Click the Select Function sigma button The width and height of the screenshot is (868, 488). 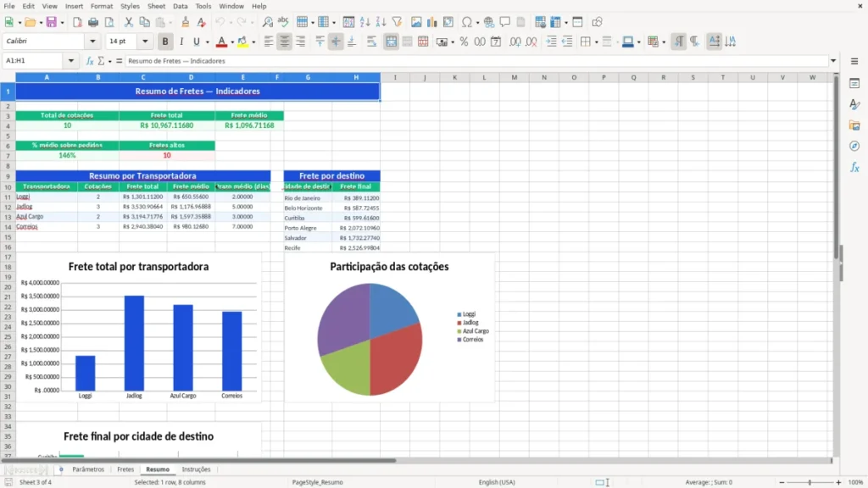coord(102,61)
